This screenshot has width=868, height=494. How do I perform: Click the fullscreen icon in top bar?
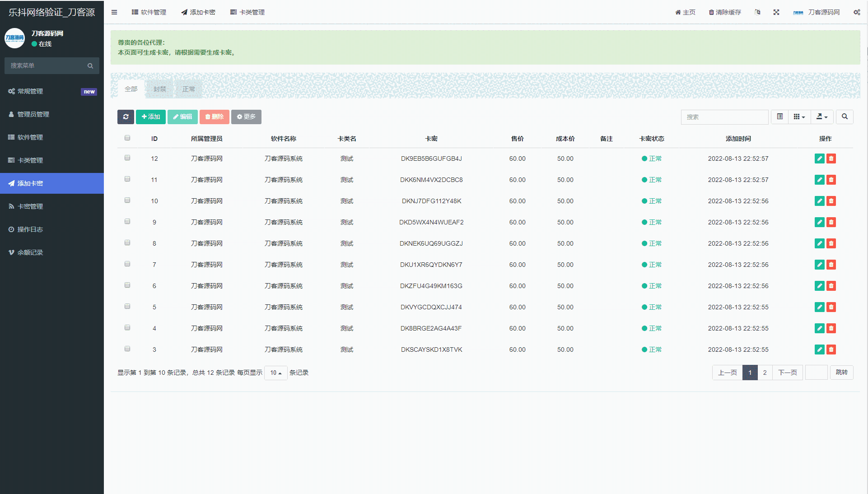(x=776, y=12)
